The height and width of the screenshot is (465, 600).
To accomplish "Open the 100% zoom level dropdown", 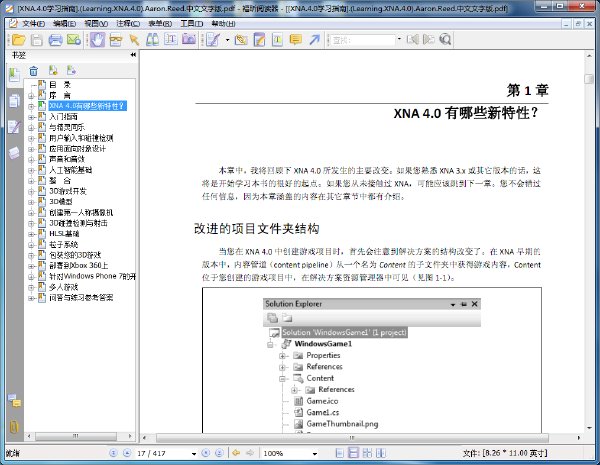I will coord(315,454).
